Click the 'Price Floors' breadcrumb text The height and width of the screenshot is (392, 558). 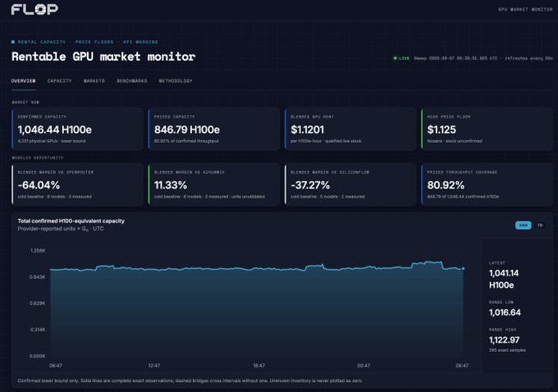pyautogui.click(x=94, y=42)
